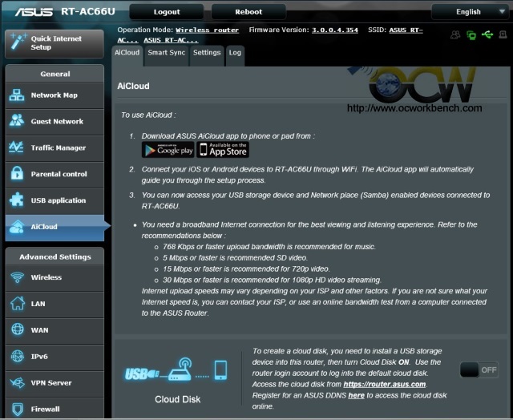This screenshot has width=513, height=420.
Task: Click the AiCloud page heading
Action: click(133, 86)
